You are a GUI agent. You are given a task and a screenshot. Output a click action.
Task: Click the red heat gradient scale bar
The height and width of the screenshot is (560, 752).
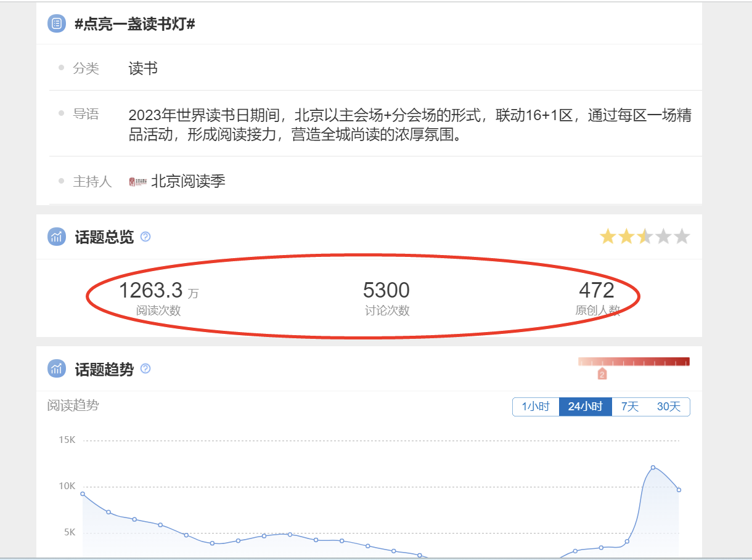(x=634, y=362)
